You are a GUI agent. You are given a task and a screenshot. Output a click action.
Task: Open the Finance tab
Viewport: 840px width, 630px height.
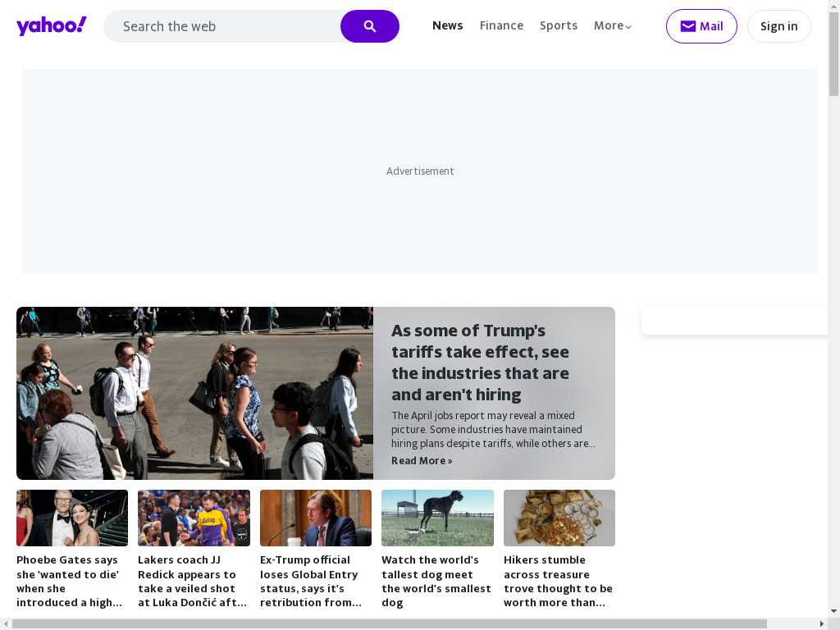point(501,25)
